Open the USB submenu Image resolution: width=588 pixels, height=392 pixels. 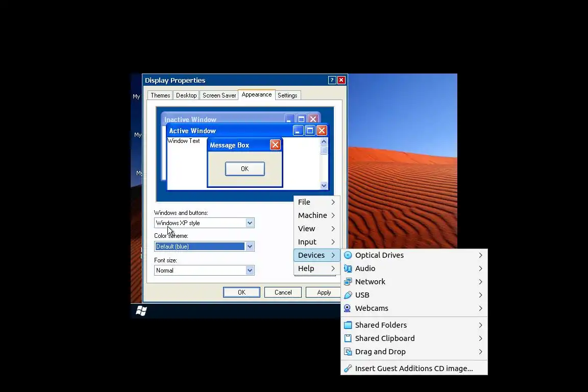click(414, 295)
